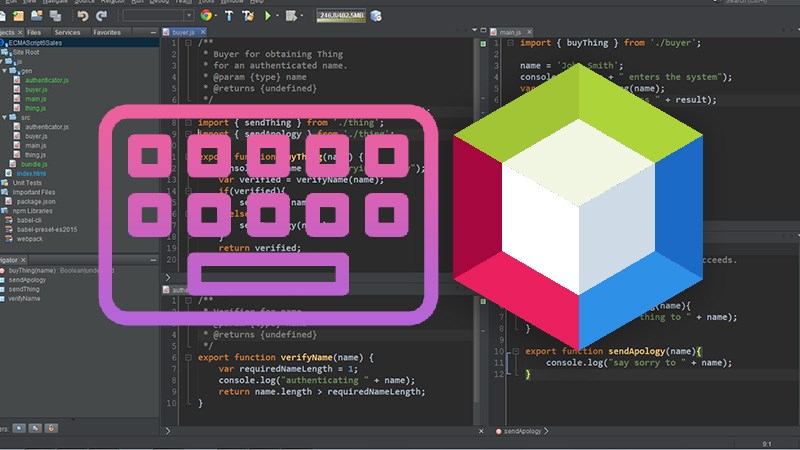This screenshot has width=800, height=450.
Task: Open green buyer.js in gen folder
Action: pyautogui.click(x=36, y=89)
